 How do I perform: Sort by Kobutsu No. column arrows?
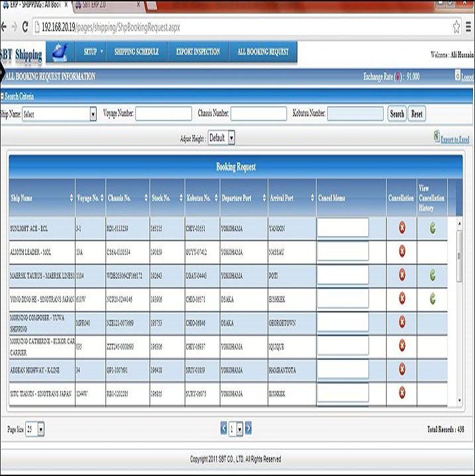coord(216,198)
